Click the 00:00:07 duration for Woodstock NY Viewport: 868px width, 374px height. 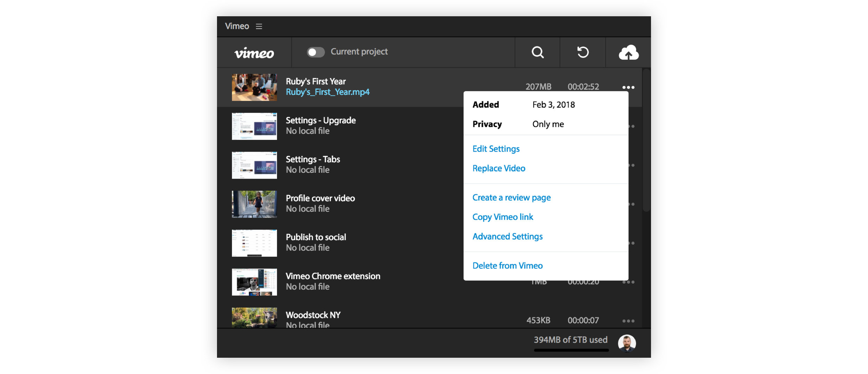click(583, 321)
